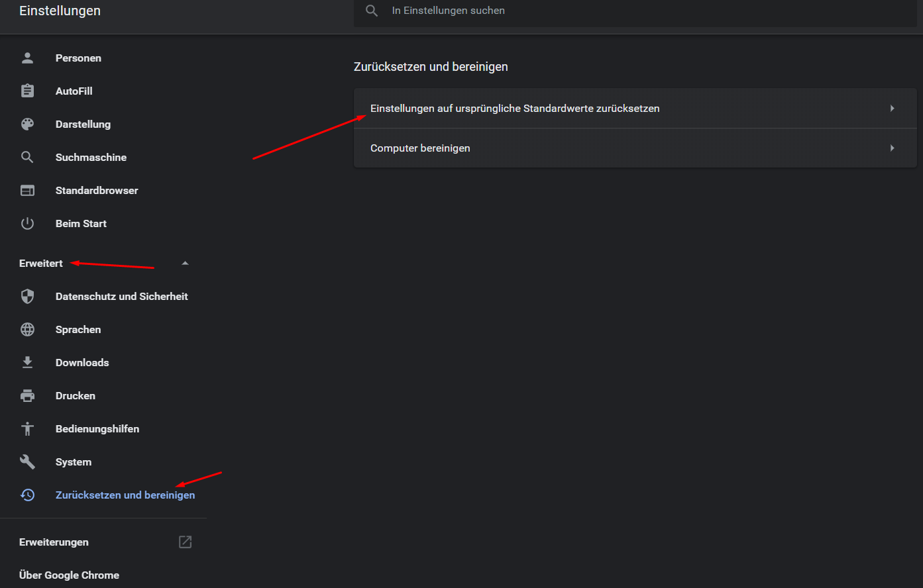This screenshot has width=923, height=588.
Task: Select Zurücksetzen und bereinigen menu item
Action: pyautogui.click(x=125, y=495)
